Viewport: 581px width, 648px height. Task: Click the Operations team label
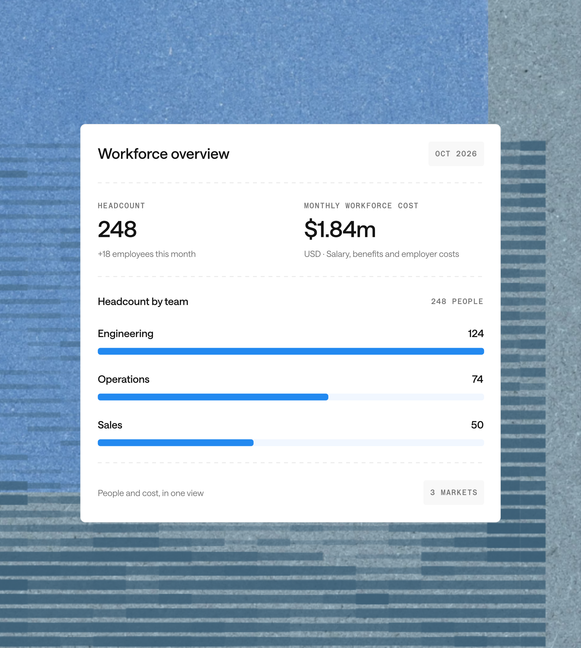pos(124,379)
